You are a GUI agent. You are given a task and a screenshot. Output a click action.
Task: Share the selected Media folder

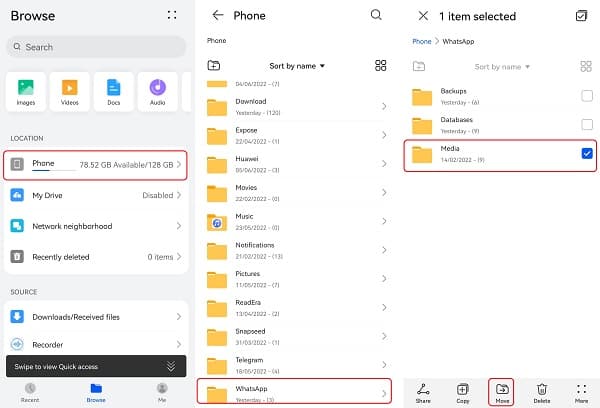coord(423,393)
